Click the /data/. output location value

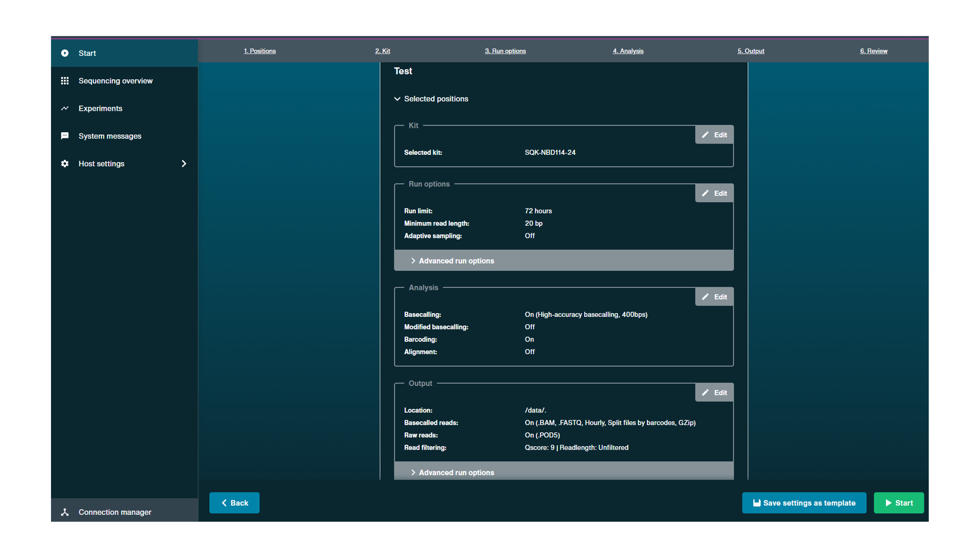(535, 410)
